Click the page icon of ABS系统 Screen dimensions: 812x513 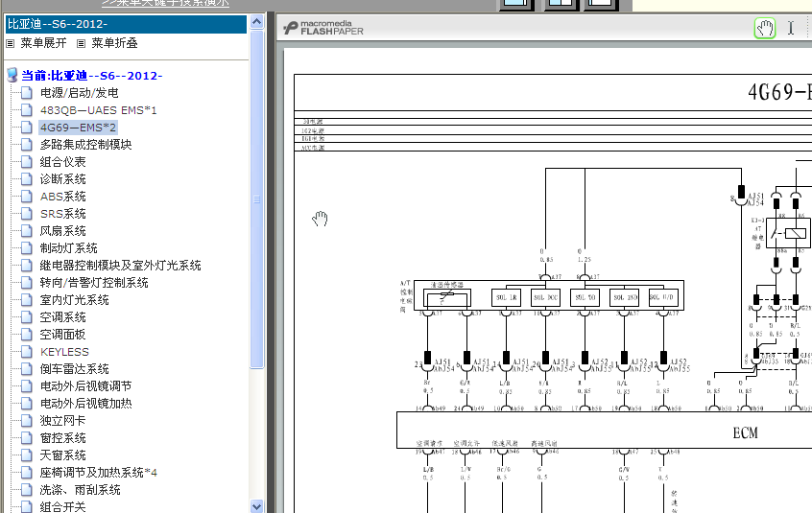click(x=27, y=196)
